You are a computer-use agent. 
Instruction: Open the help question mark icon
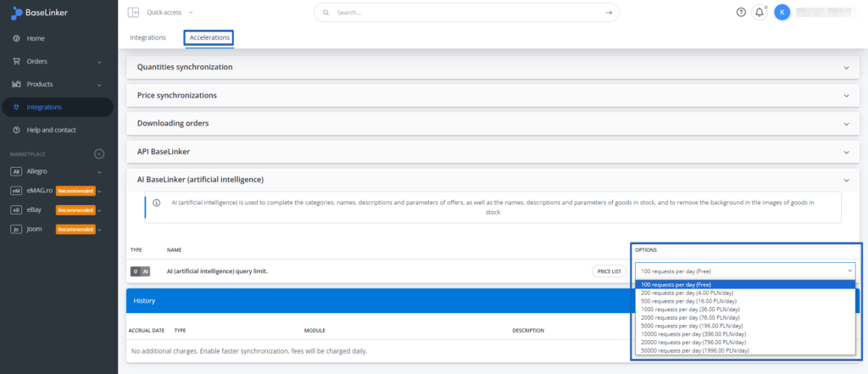(741, 12)
